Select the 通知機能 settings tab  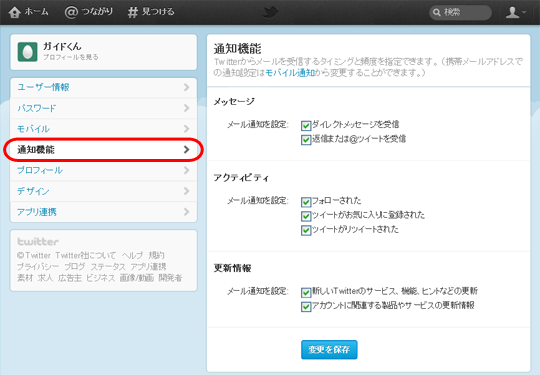click(x=104, y=149)
